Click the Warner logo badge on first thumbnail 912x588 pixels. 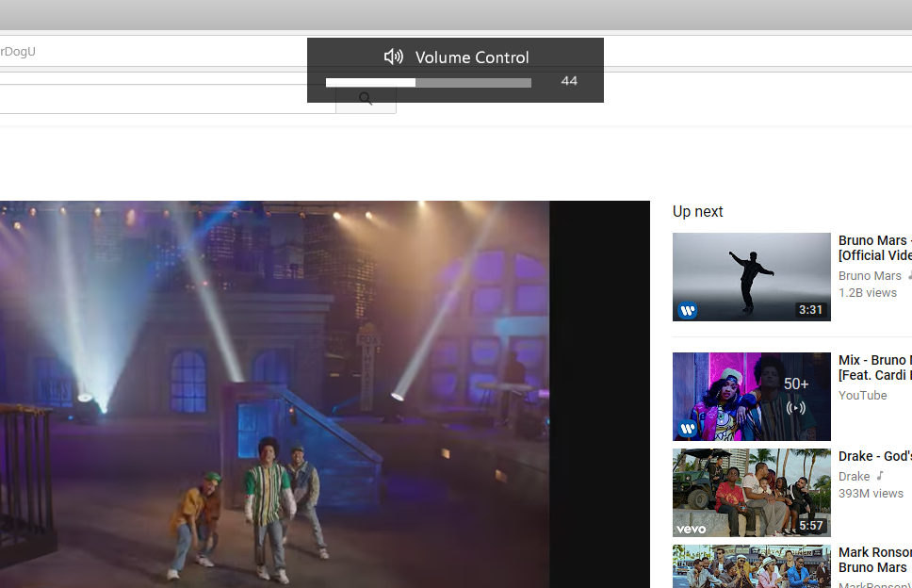688,311
